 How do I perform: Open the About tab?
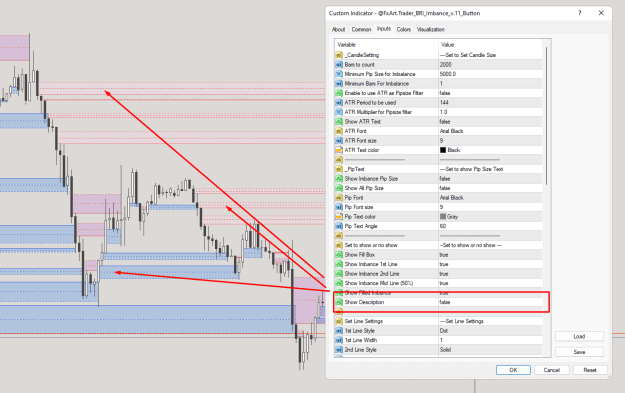(338, 29)
